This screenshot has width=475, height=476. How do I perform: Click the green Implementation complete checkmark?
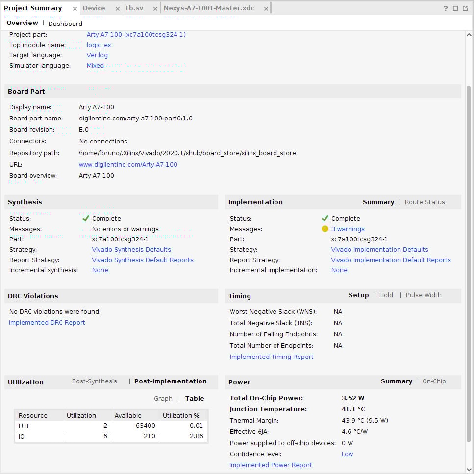coord(325,219)
